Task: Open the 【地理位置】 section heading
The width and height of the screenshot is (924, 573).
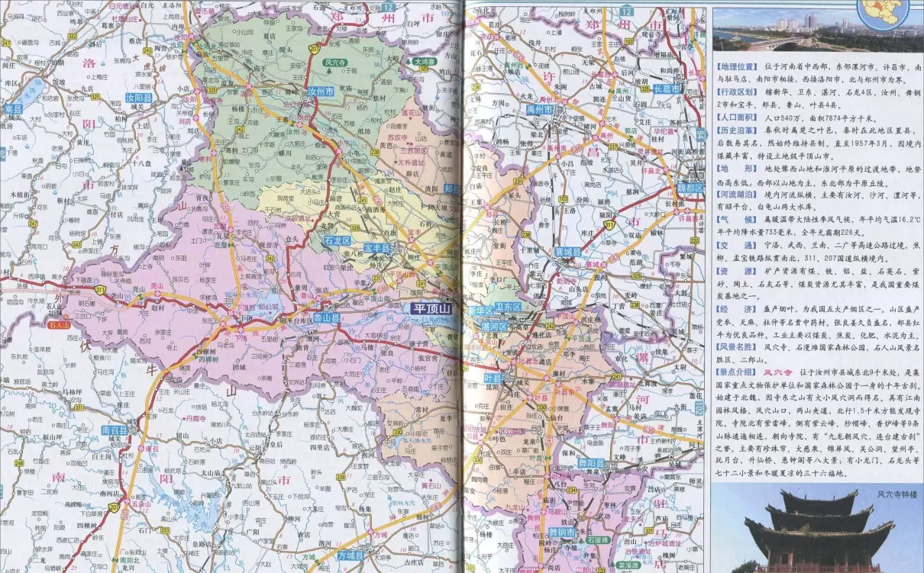Action: tap(737, 67)
